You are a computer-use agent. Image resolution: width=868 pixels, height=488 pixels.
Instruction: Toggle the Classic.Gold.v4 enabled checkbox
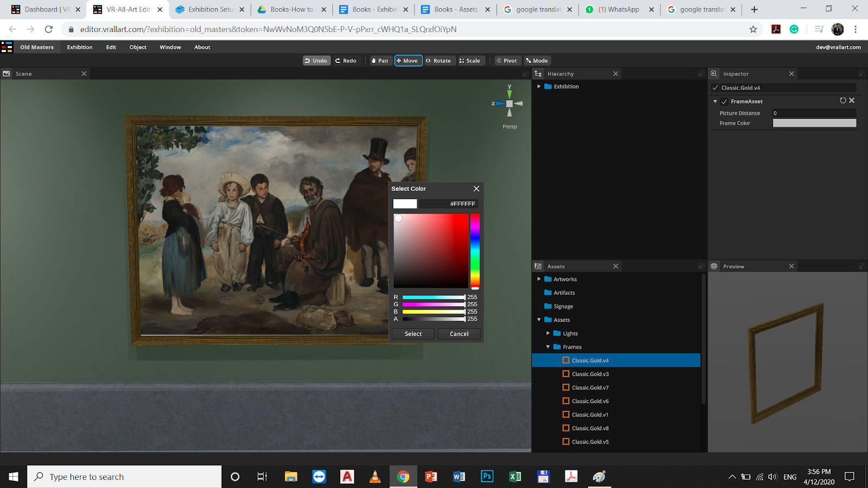point(715,88)
